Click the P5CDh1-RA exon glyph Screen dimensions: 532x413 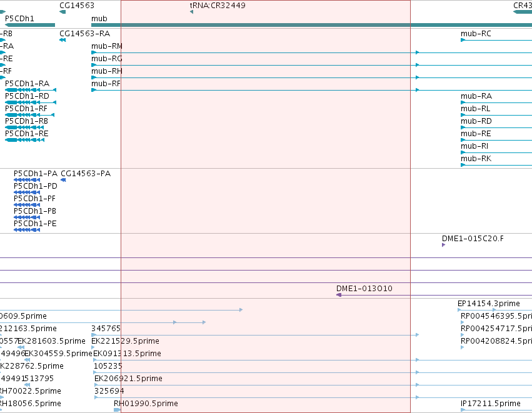click(31, 90)
